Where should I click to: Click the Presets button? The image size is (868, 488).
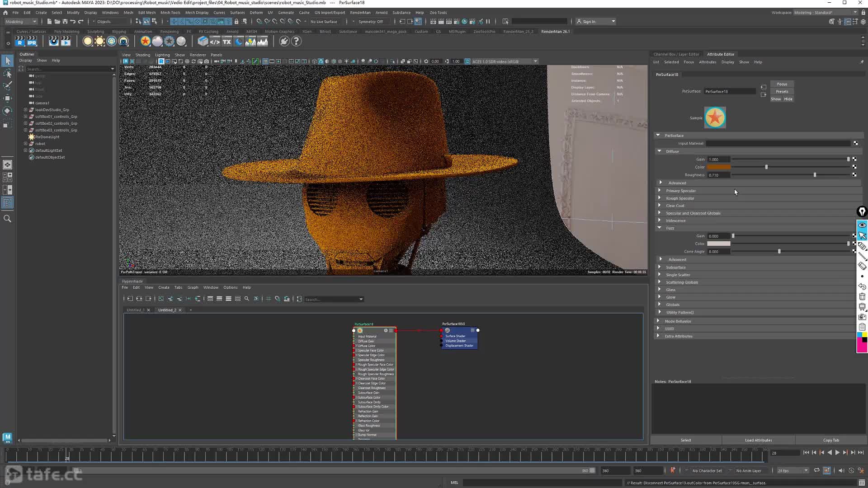pos(782,91)
